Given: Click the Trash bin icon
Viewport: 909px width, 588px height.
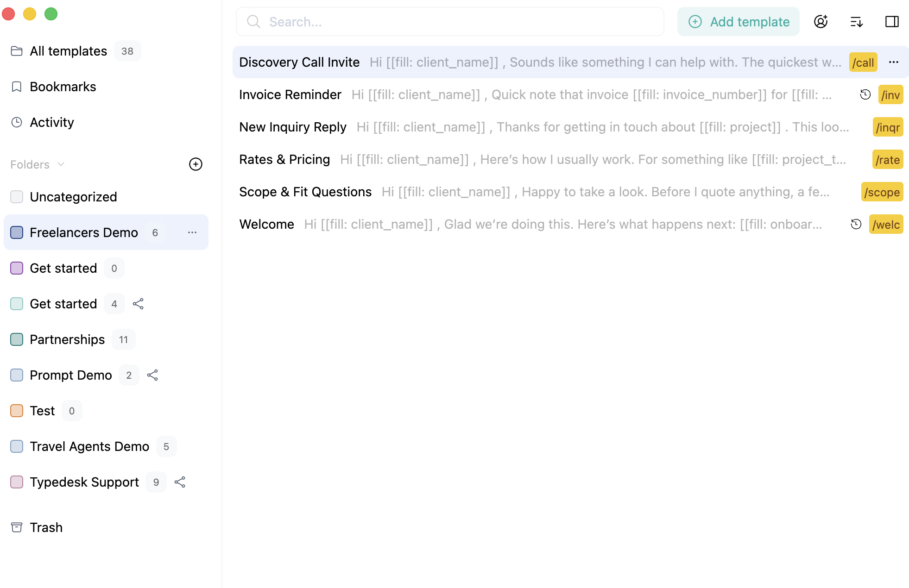Looking at the screenshot, I should click(x=17, y=527).
